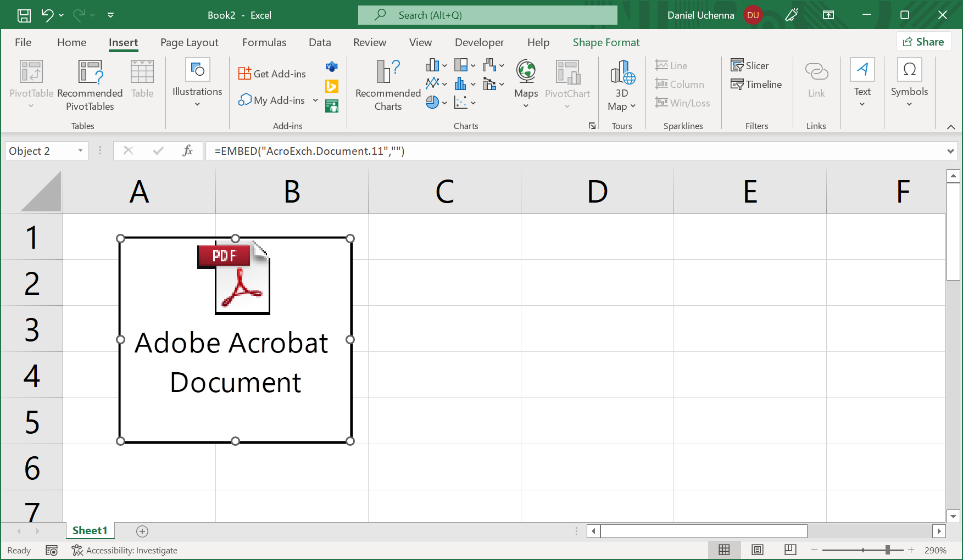Screen dimensions: 963x560
Task: Expand the formula bar
Action: pyautogui.click(x=950, y=150)
